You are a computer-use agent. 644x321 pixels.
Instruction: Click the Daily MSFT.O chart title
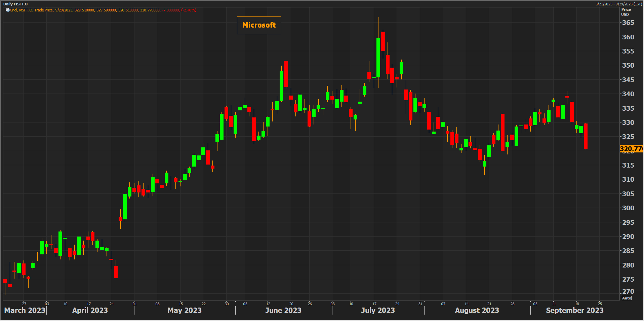pyautogui.click(x=15, y=4)
